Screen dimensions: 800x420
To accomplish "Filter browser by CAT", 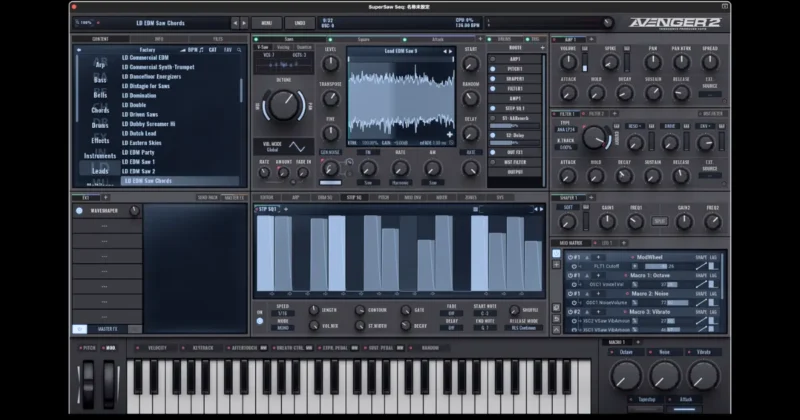I will 213,50.
